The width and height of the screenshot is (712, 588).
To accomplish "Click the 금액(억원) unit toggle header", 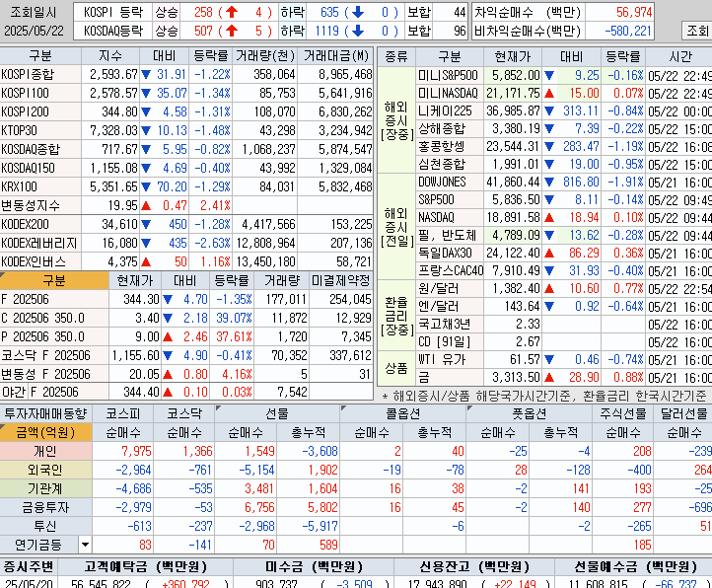I will pos(46,432).
